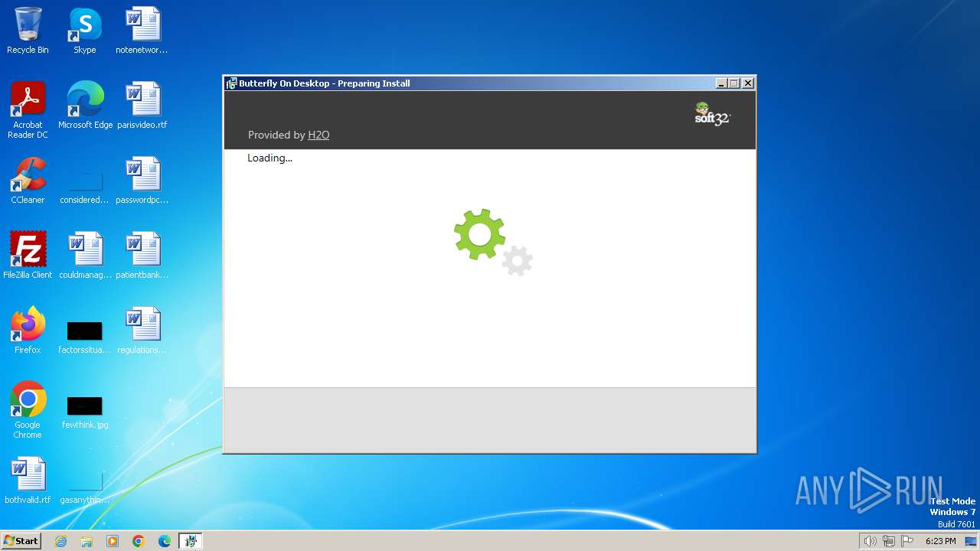Image resolution: width=980 pixels, height=551 pixels.
Task: Select the Google Chrome desktop shortcut
Action: [x=28, y=411]
